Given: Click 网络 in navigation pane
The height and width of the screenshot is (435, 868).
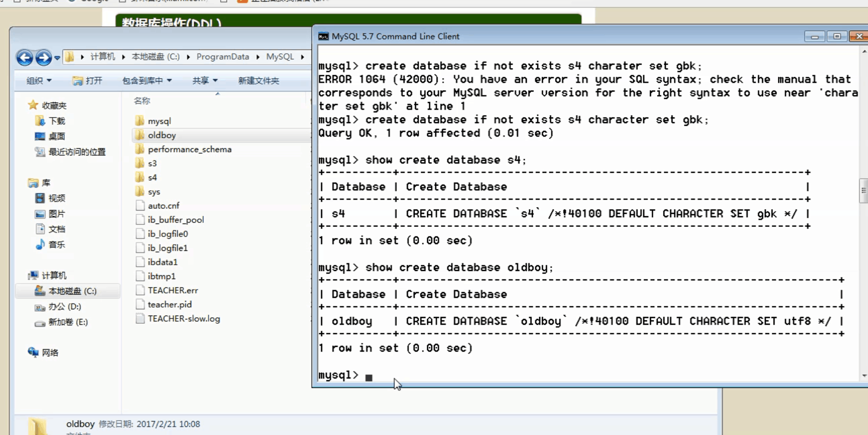Looking at the screenshot, I should 50,353.
